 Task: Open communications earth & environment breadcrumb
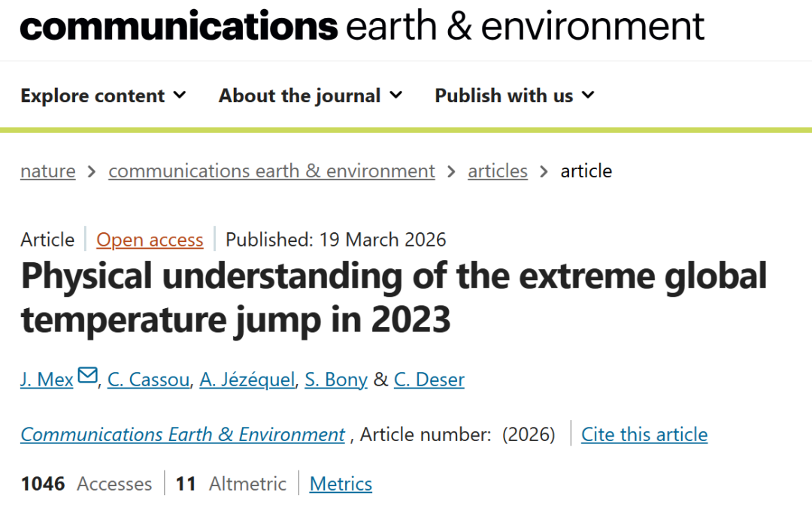point(271,171)
